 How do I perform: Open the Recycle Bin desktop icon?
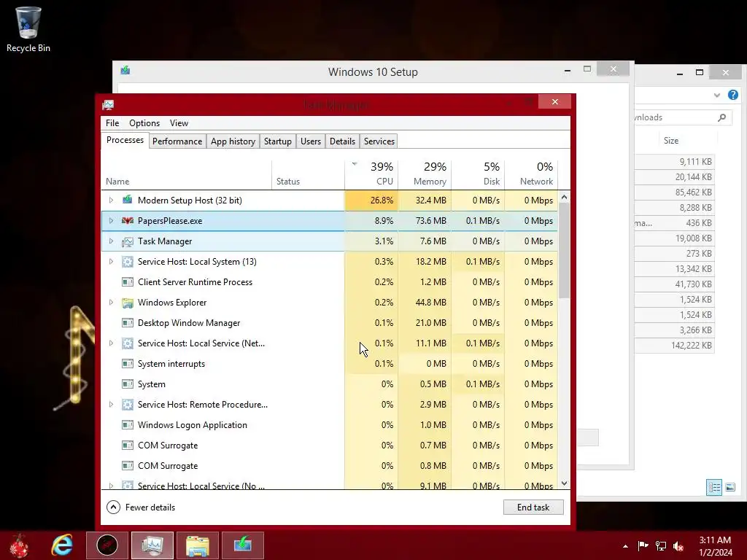click(28, 29)
